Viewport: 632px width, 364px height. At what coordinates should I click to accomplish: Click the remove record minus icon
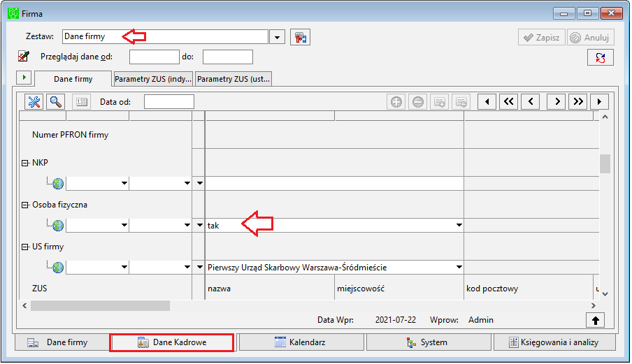coord(418,102)
